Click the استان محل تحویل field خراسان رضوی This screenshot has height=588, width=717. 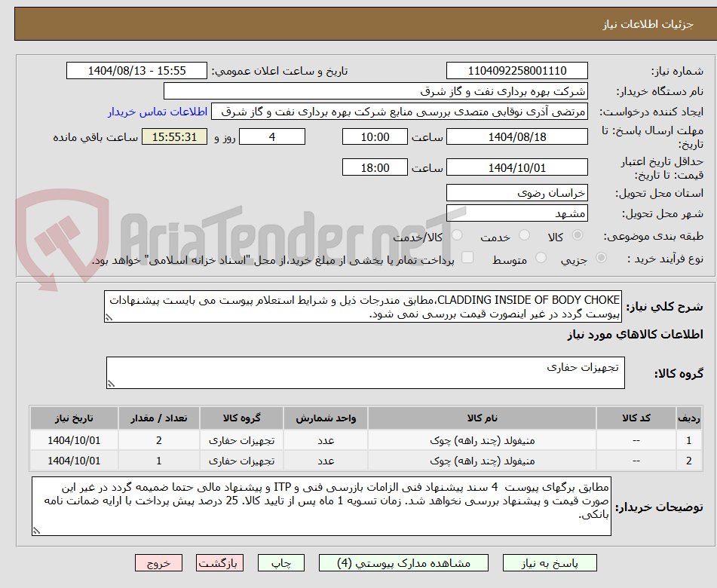click(516, 193)
